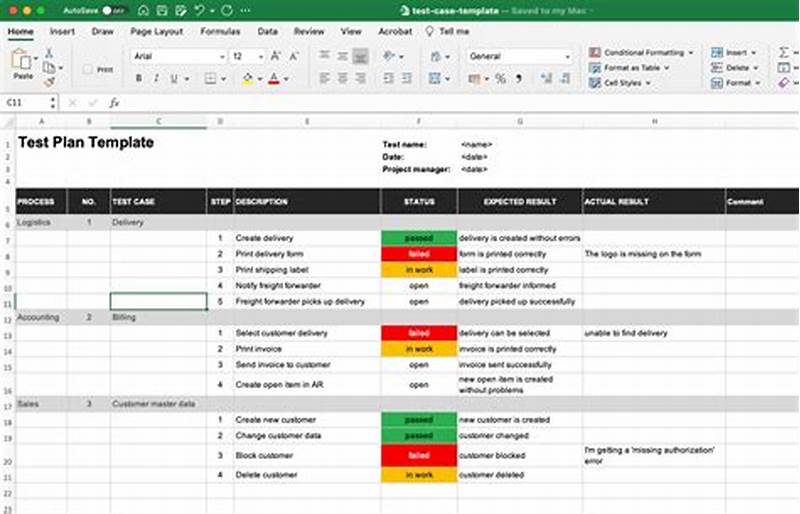Switch to the Acrobat tab
This screenshot has width=800, height=514.
395,31
